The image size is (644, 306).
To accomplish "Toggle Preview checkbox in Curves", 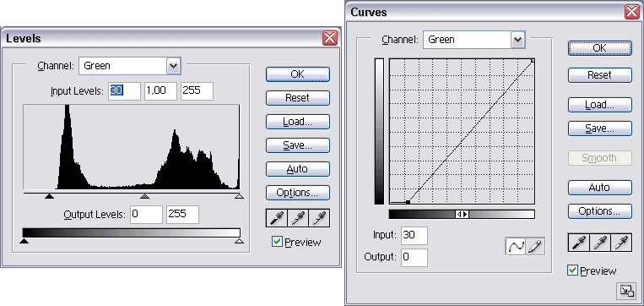I will click(572, 270).
